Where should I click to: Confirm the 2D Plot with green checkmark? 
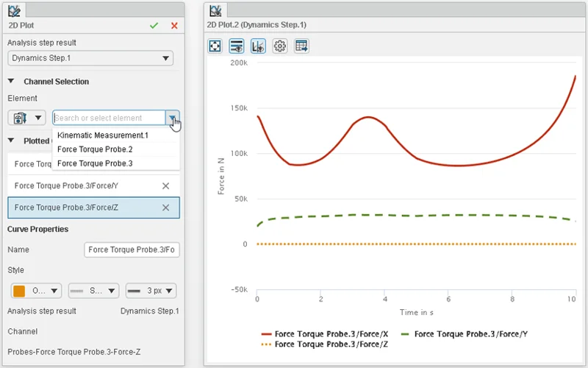[154, 25]
